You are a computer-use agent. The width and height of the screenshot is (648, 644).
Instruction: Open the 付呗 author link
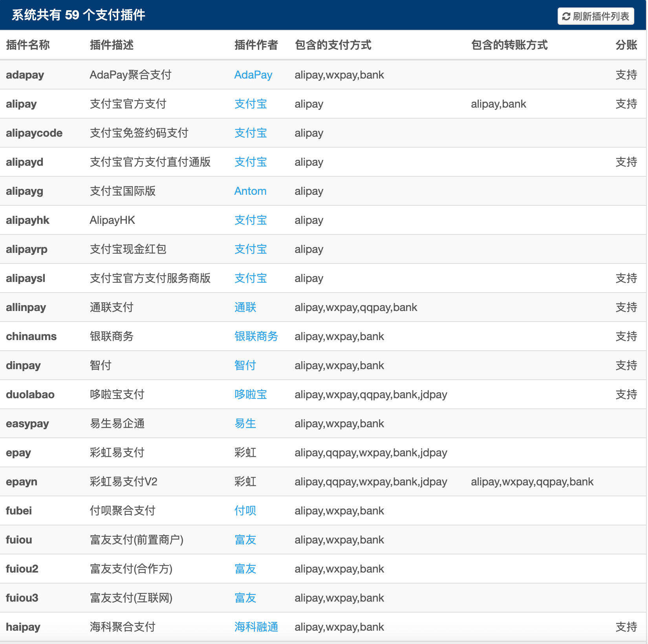245,511
